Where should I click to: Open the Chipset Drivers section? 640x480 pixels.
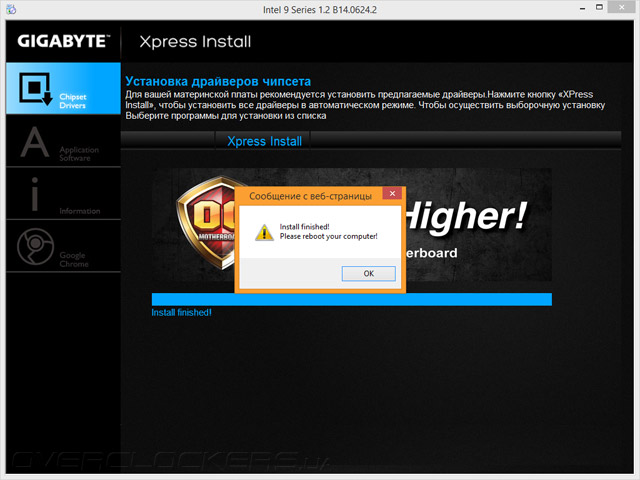[63, 88]
